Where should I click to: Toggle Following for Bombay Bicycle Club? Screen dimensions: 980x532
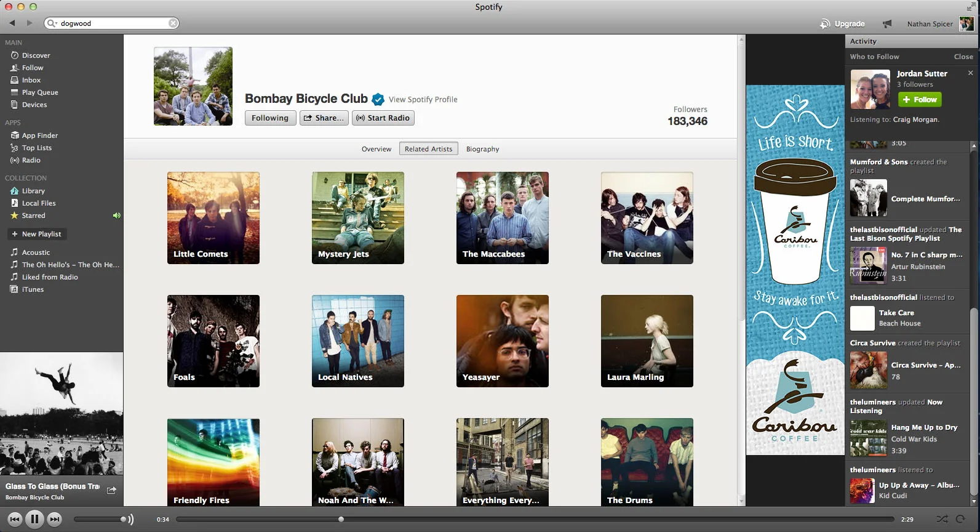(270, 118)
